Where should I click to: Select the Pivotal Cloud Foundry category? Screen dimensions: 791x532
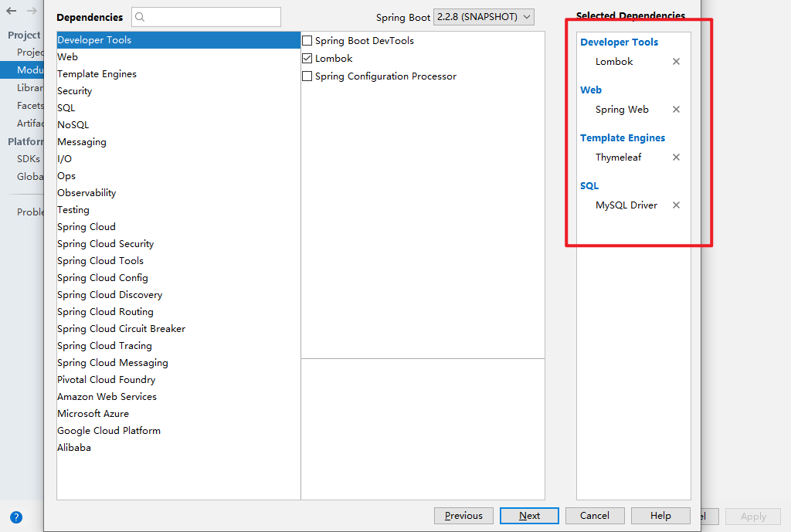click(x=178, y=380)
